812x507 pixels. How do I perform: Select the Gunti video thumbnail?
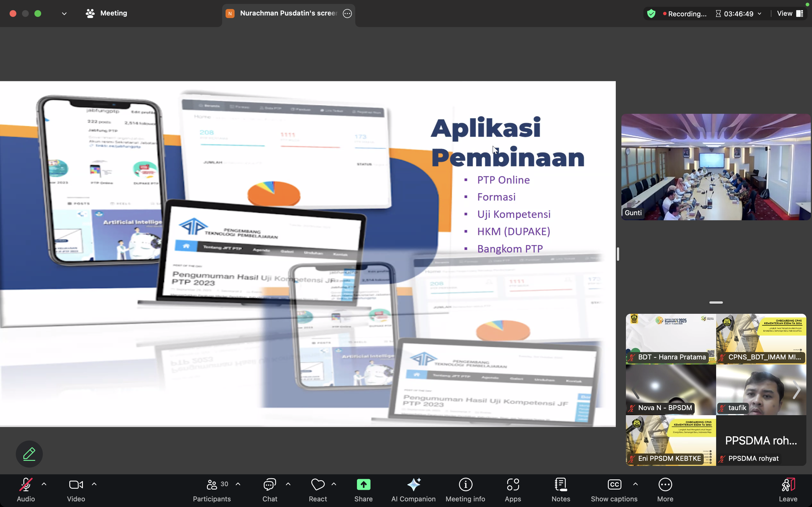[x=716, y=167]
